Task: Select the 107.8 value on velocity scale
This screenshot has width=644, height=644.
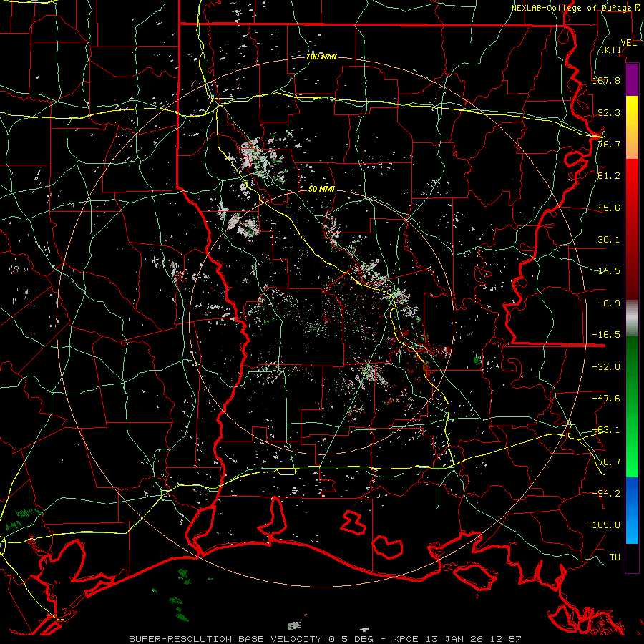Action: point(606,80)
